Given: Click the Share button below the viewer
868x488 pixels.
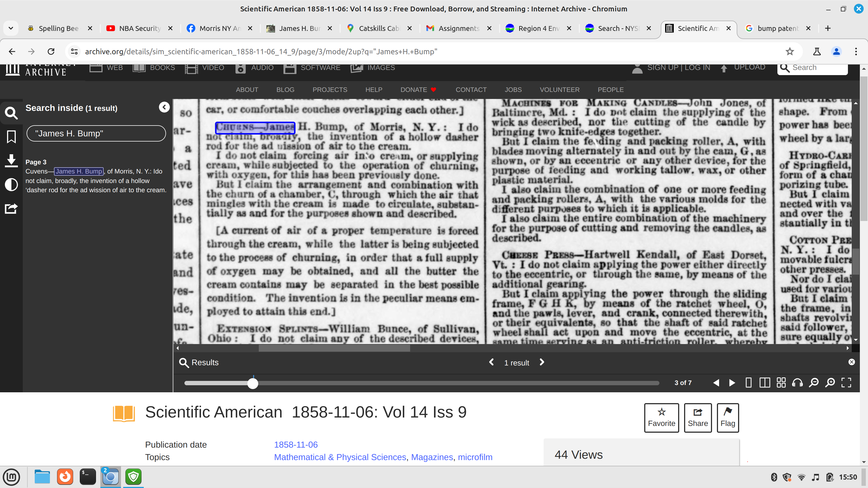Looking at the screenshot, I should (698, 418).
